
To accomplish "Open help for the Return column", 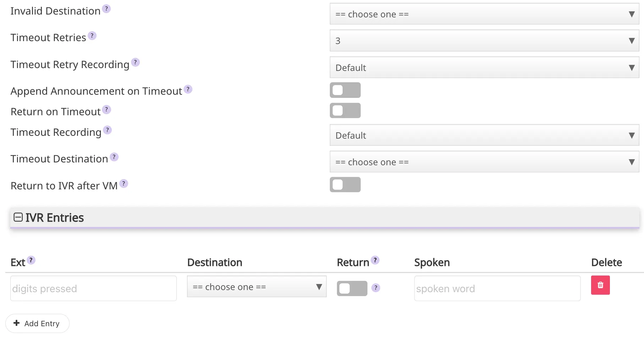I will (x=375, y=260).
